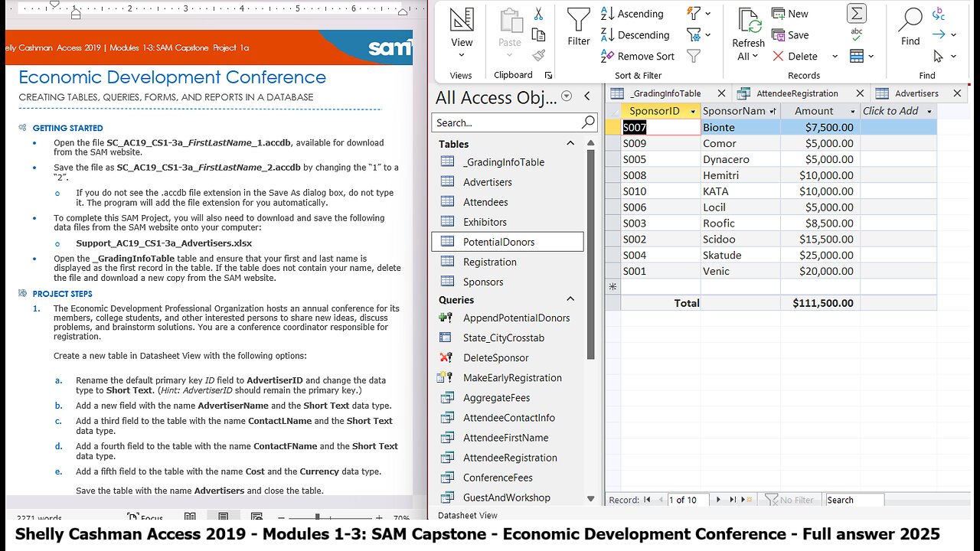Open the Click to Add column dropdown
Screen dimensions: 980x551
click(x=929, y=112)
